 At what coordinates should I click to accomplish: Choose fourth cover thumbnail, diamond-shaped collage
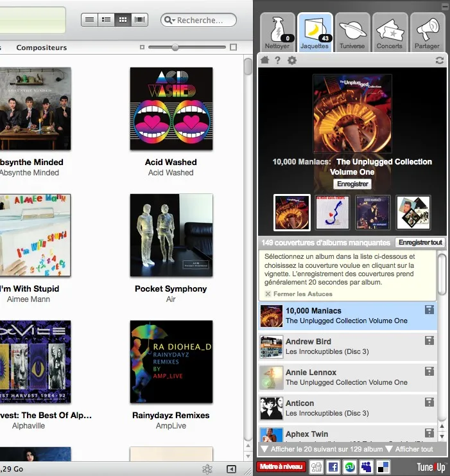(x=413, y=213)
